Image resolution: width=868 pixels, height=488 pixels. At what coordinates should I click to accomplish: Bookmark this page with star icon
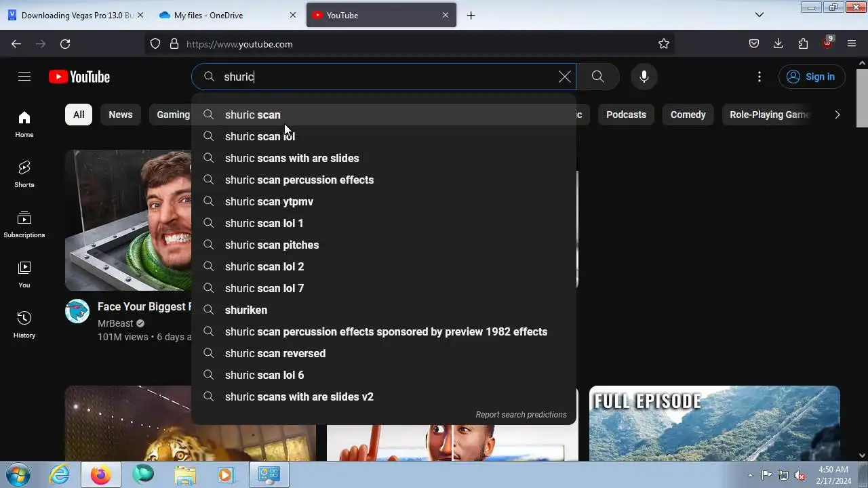[x=664, y=43]
